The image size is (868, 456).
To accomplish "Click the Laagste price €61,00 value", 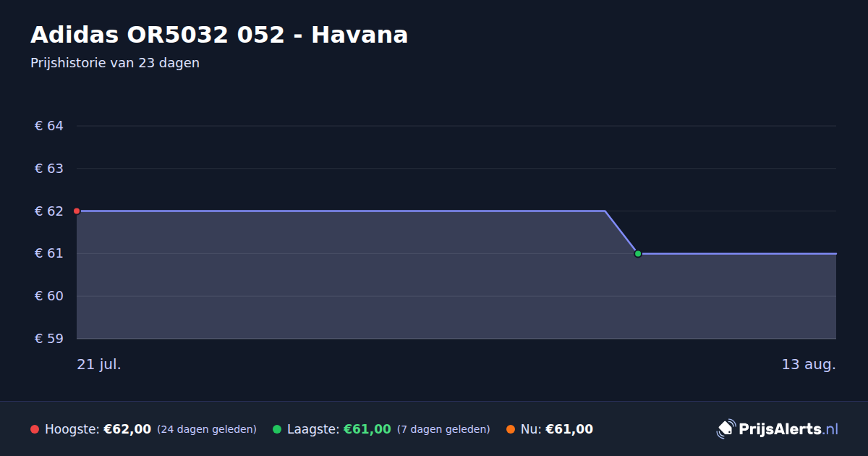I will pos(367,429).
